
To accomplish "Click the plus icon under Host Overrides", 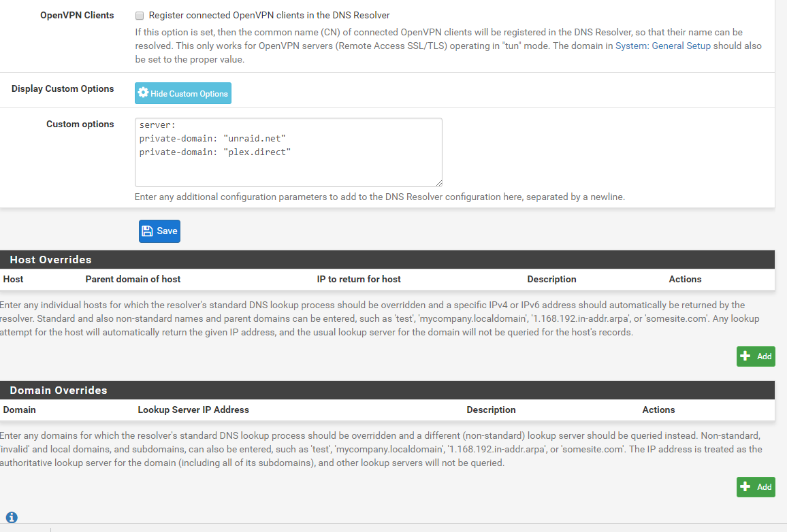I will [745, 356].
